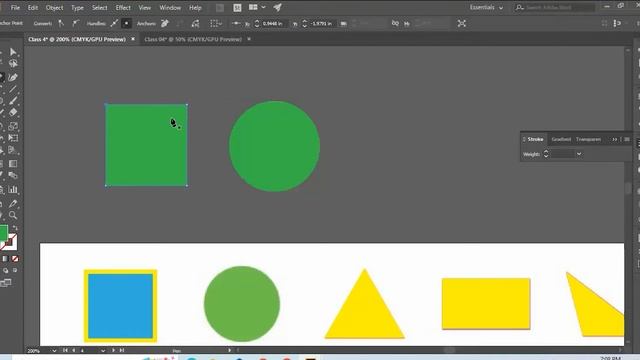The height and width of the screenshot is (360, 640).
Task: Click the swap fill and stroke arrow
Action: pos(15,228)
